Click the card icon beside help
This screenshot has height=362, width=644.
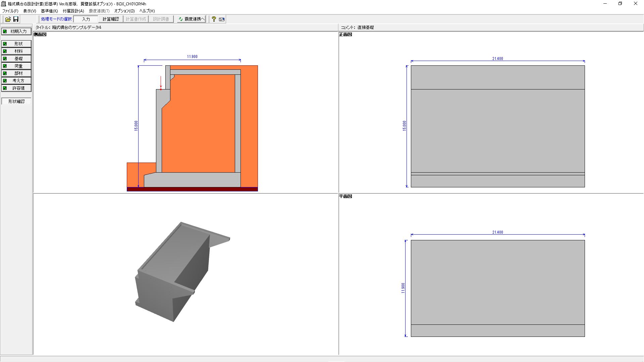tap(222, 19)
